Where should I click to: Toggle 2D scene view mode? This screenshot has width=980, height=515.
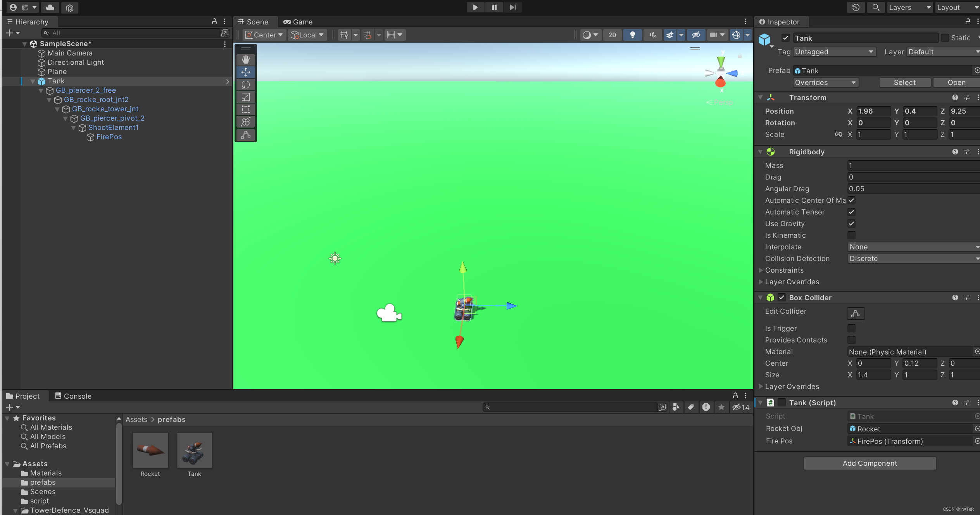click(612, 35)
